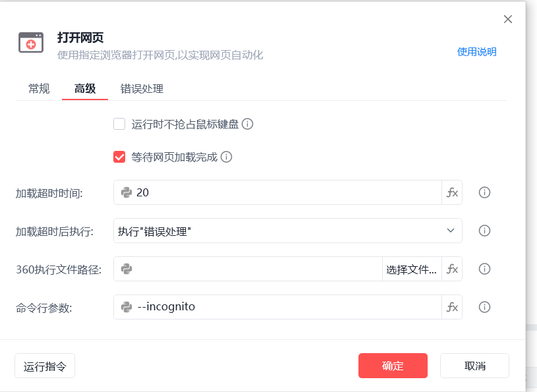Expand dropdown chevron showing 执行"错误处理"
The image size is (537, 392).
coord(451,231)
